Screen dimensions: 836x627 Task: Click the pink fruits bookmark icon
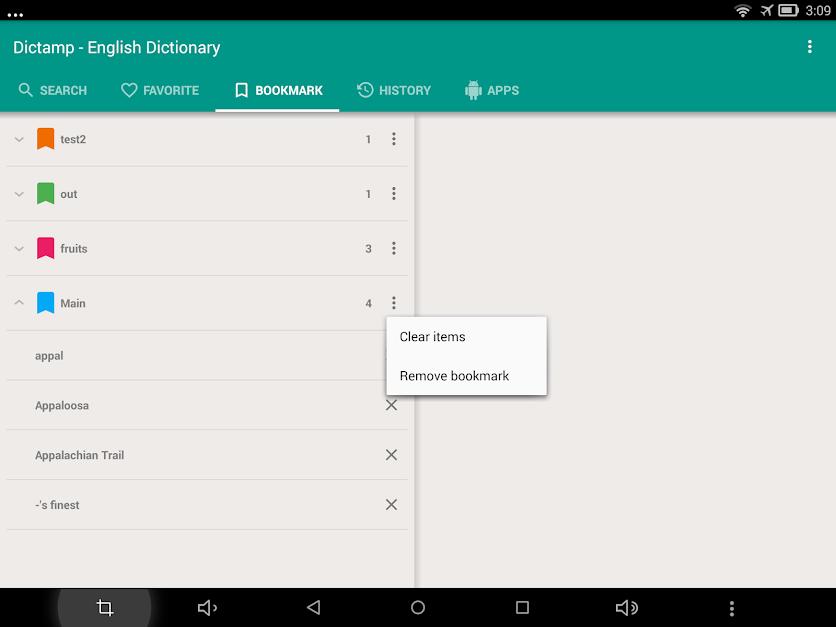click(45, 248)
